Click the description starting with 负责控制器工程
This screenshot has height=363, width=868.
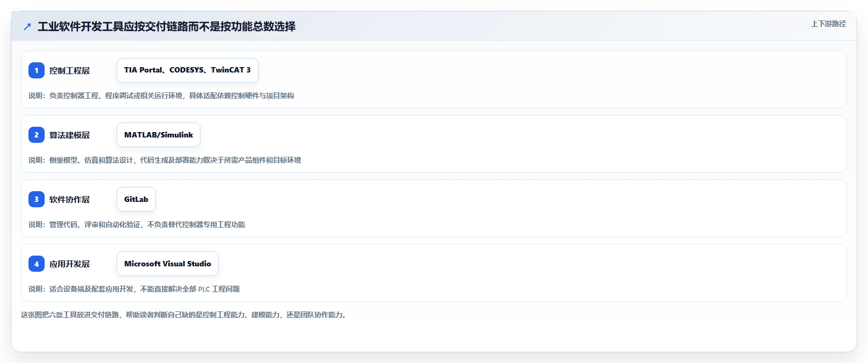(x=161, y=96)
